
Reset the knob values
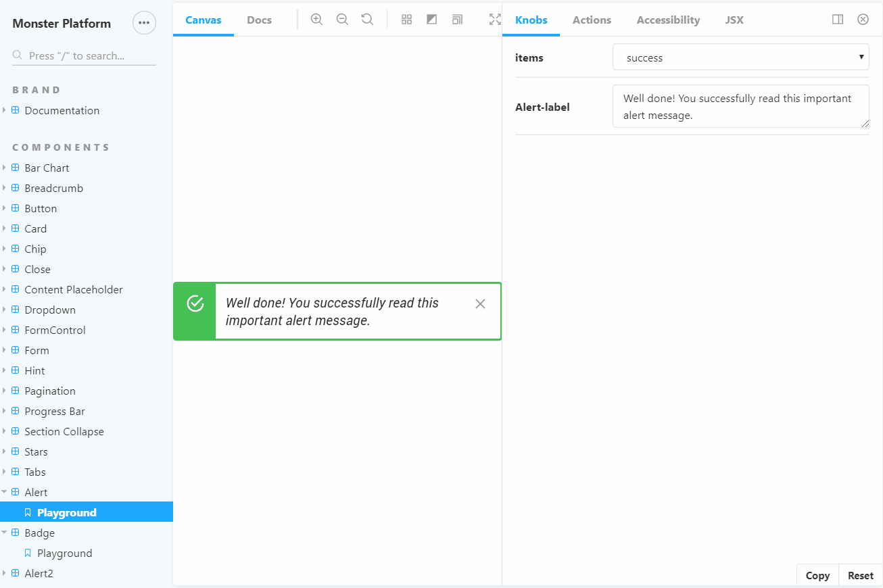coord(860,575)
